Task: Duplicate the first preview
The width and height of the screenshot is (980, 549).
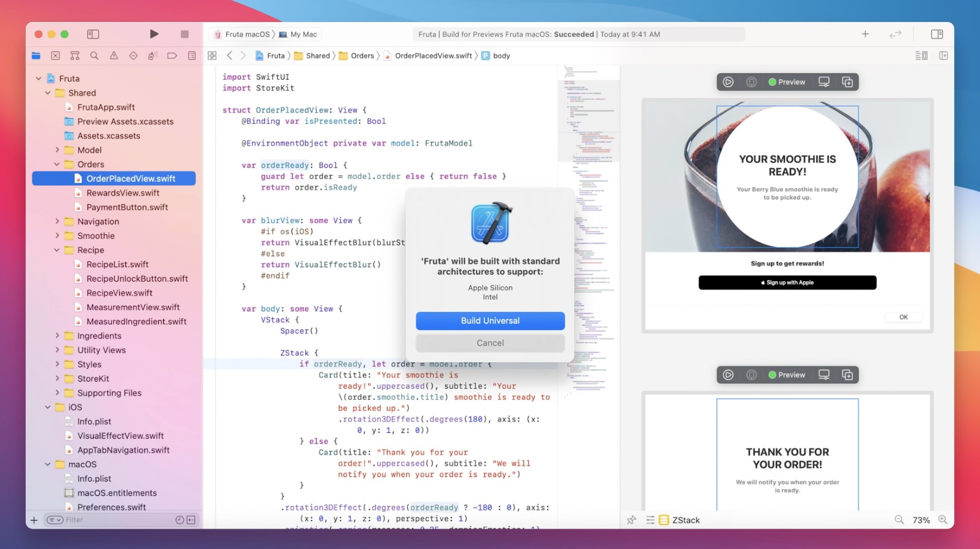Action: [x=847, y=82]
